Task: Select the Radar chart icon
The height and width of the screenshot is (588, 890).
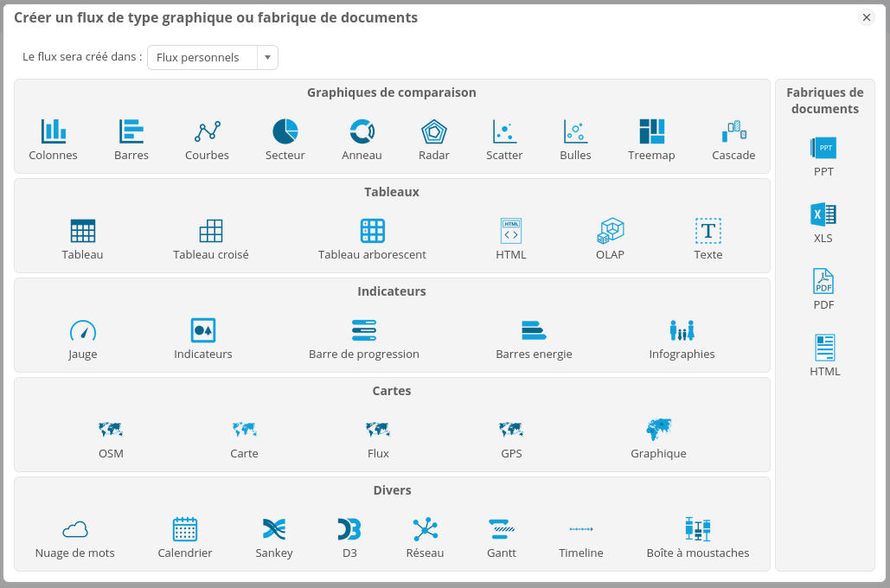Action: point(433,131)
